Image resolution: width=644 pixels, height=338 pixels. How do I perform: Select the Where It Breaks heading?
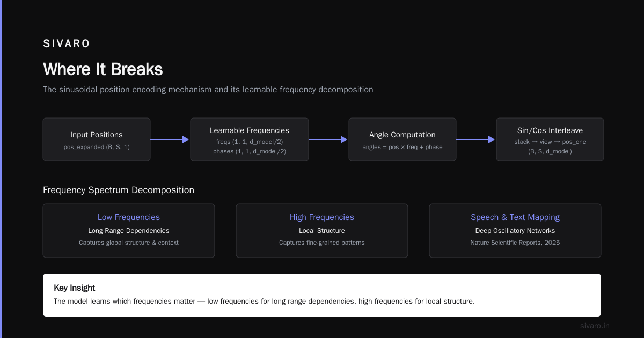click(103, 69)
